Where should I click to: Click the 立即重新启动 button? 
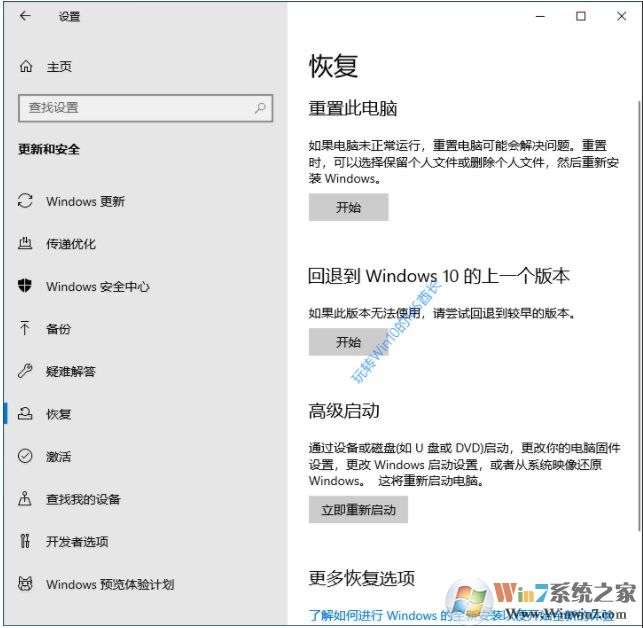[358, 509]
